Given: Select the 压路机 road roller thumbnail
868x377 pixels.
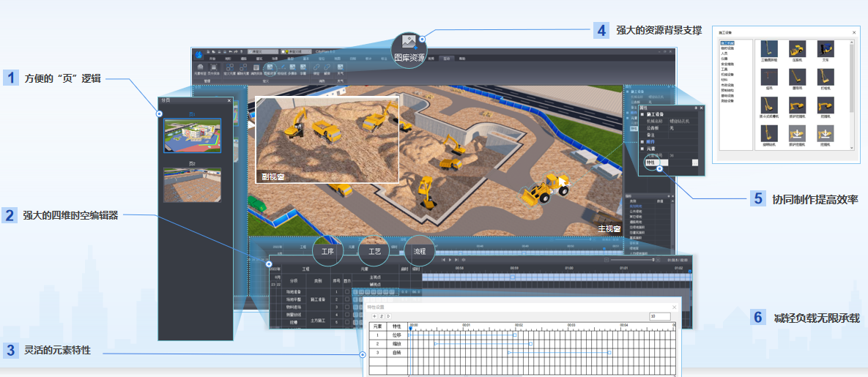Looking at the screenshot, I should pos(796,49).
